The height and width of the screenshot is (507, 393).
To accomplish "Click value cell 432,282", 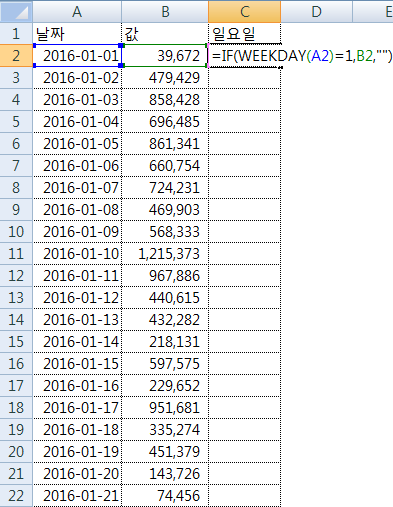I will coord(165,320).
